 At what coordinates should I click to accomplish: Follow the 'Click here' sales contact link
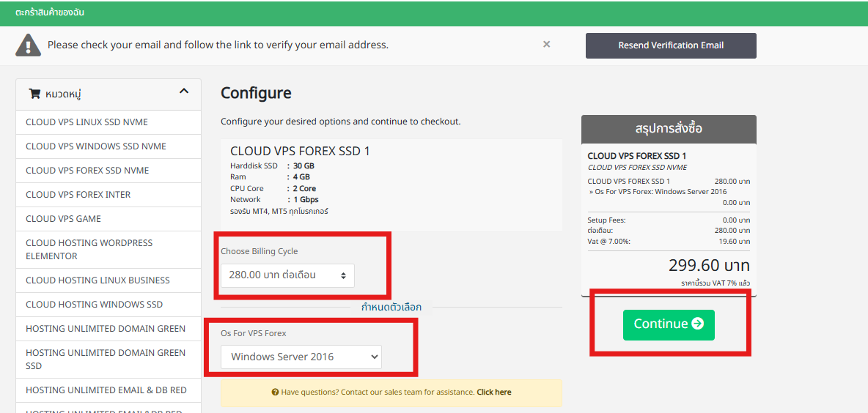pos(494,392)
